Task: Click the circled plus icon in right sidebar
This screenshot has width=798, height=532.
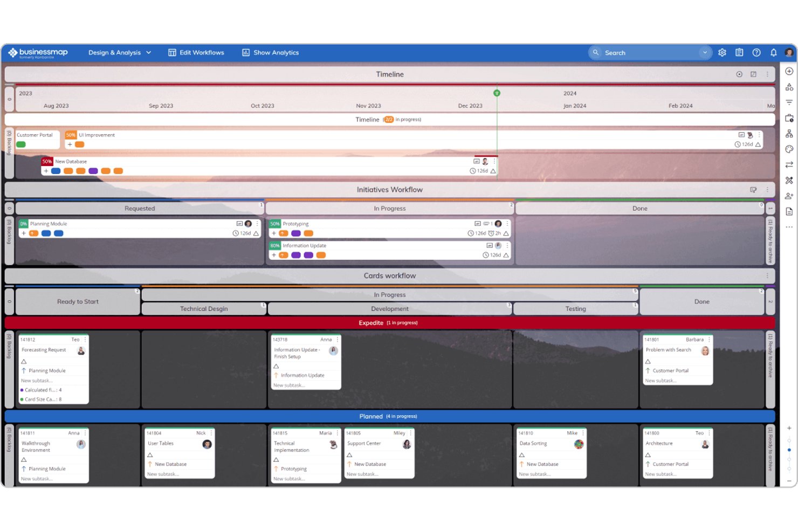Action: pos(789,71)
